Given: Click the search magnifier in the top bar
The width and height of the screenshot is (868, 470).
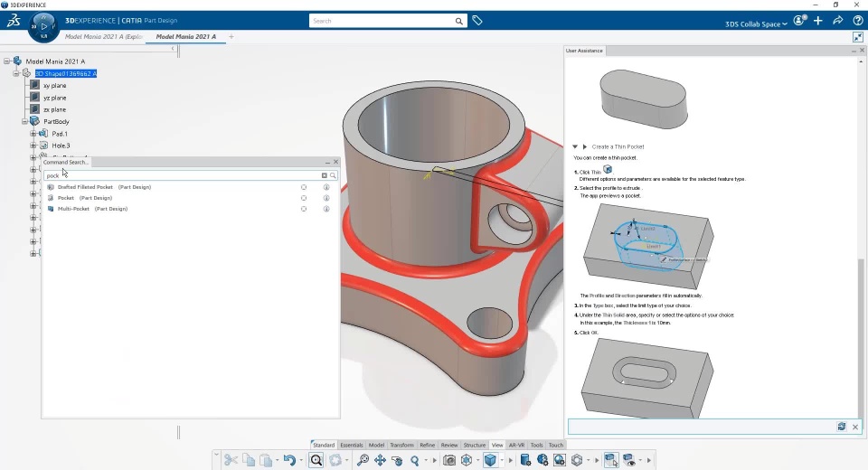Looking at the screenshot, I should [459, 21].
